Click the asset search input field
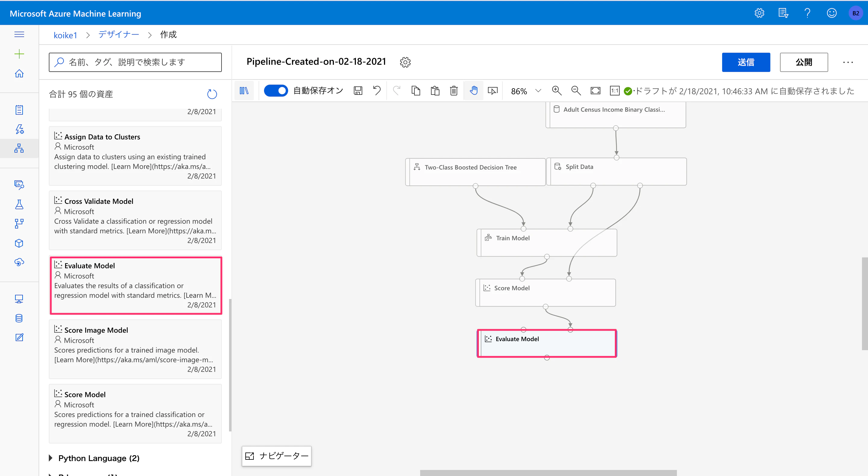Image resolution: width=868 pixels, height=476 pixels. coord(135,62)
